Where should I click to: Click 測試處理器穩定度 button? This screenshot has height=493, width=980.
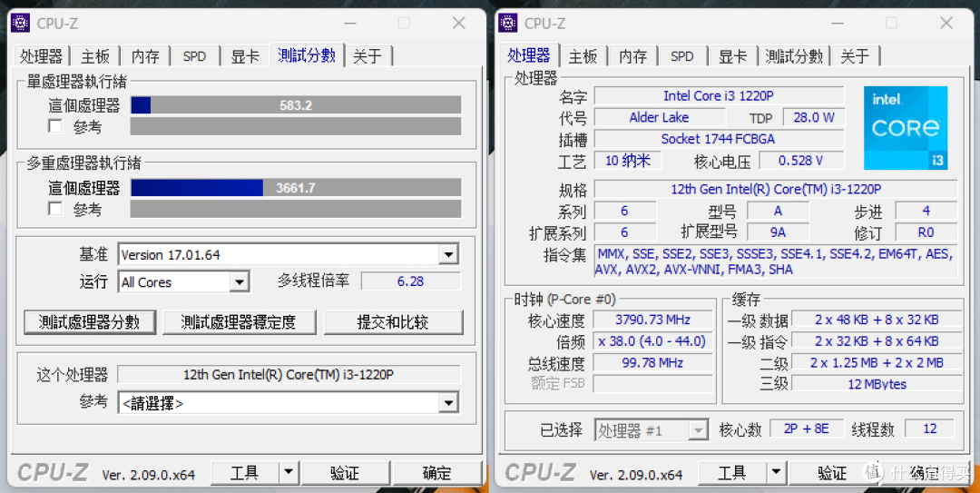pos(239,322)
